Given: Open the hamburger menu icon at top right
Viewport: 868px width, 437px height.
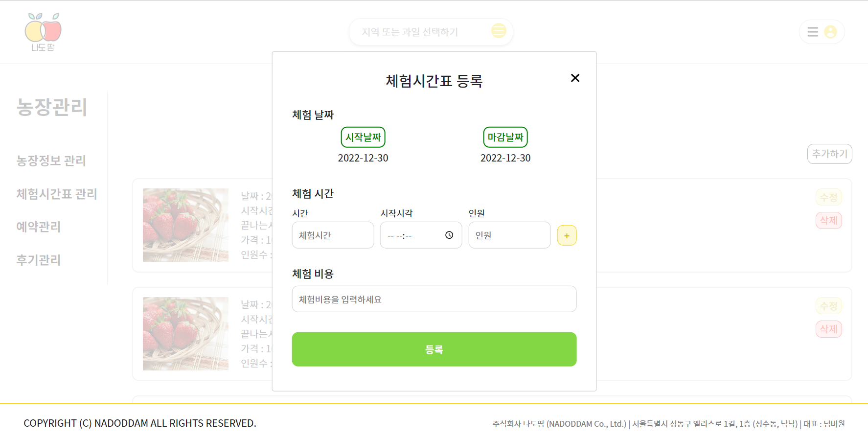Looking at the screenshot, I should tap(813, 31).
